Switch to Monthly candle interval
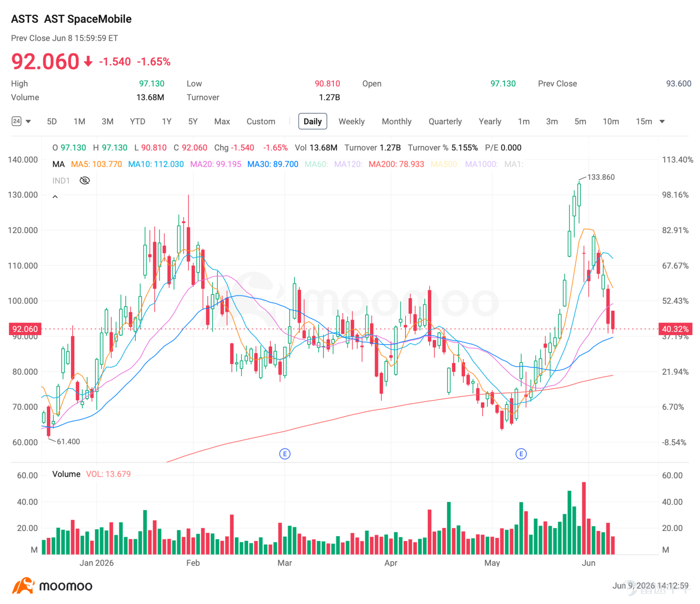 tap(396, 122)
